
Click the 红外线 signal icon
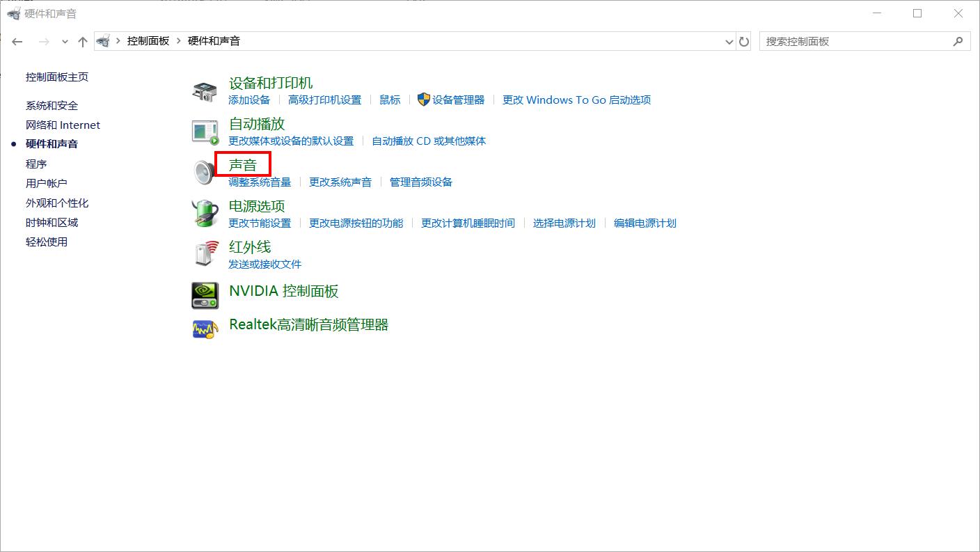204,253
